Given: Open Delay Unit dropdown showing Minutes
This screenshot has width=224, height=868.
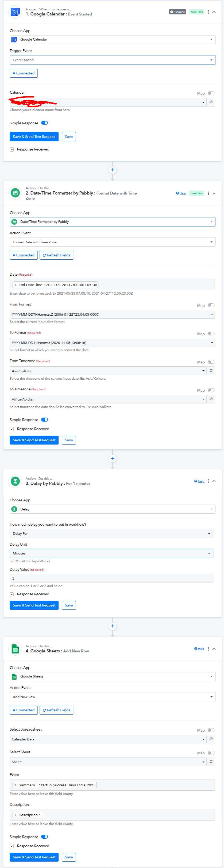Looking at the screenshot, I should coord(111,553).
